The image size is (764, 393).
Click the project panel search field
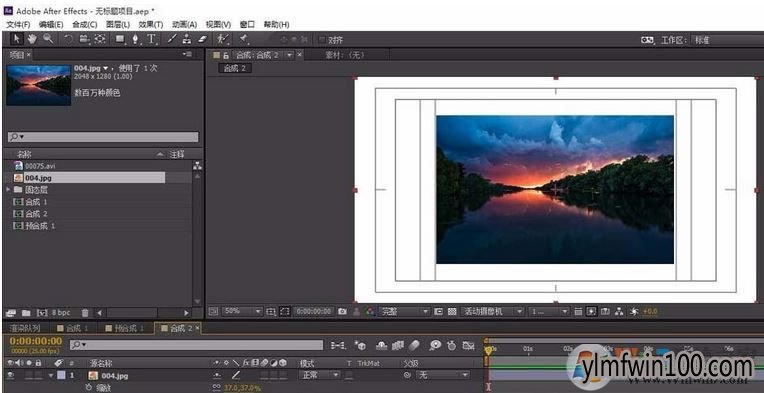click(x=103, y=137)
